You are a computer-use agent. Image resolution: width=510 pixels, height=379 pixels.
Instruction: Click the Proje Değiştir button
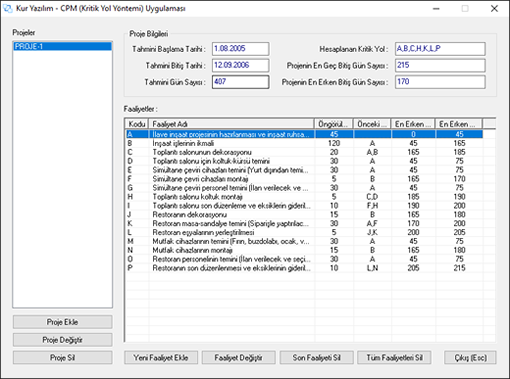62,340
